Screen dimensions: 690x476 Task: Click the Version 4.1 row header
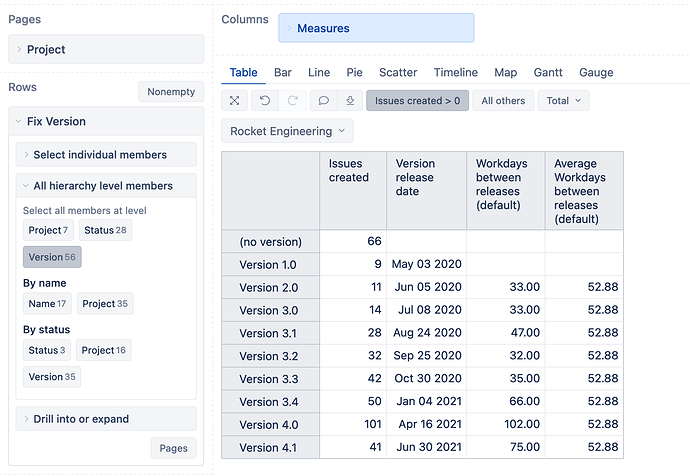click(271, 447)
